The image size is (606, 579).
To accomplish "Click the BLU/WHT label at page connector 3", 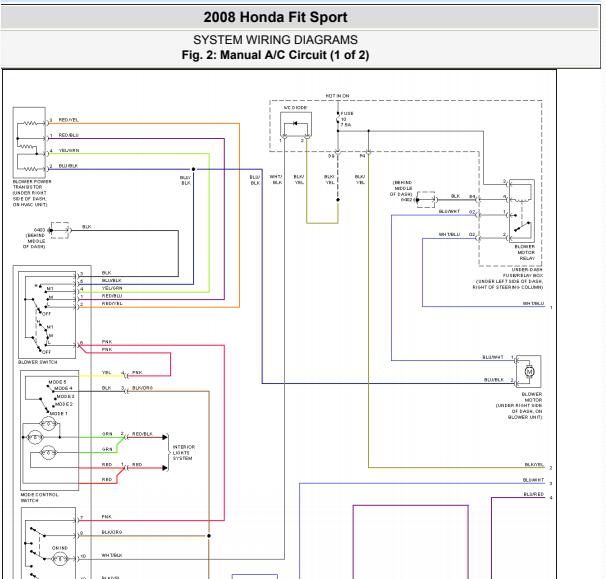I will [x=533, y=480].
